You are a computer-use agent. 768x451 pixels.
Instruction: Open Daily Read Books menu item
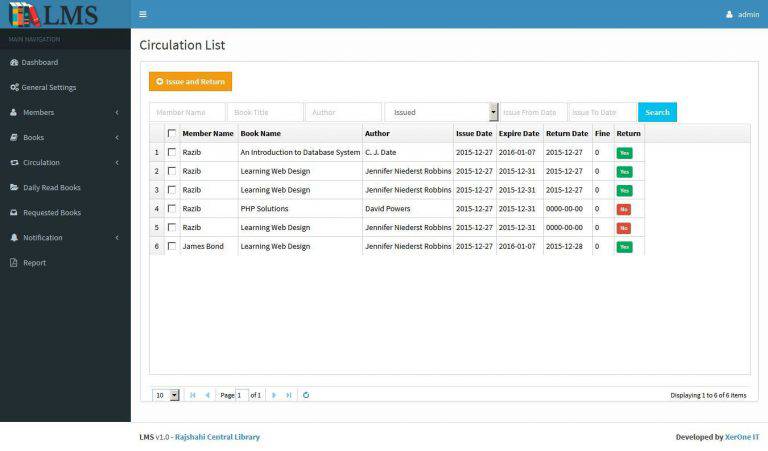pos(51,187)
